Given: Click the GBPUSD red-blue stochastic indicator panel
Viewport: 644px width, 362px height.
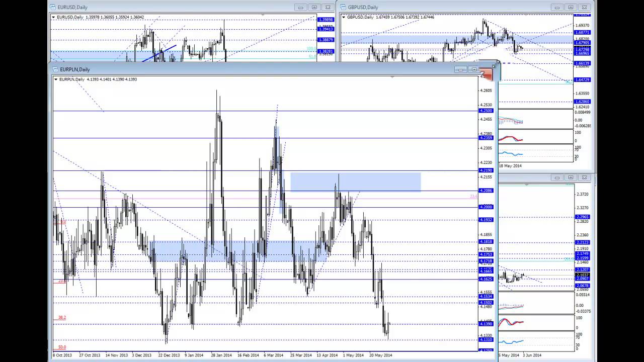Looking at the screenshot, I should click(x=536, y=137).
